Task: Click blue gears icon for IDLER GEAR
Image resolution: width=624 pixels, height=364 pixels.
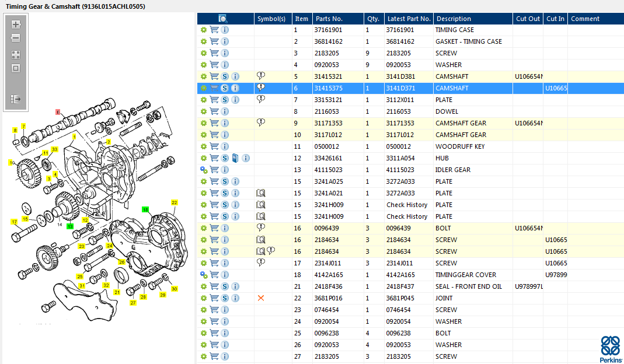Action: tap(204, 170)
